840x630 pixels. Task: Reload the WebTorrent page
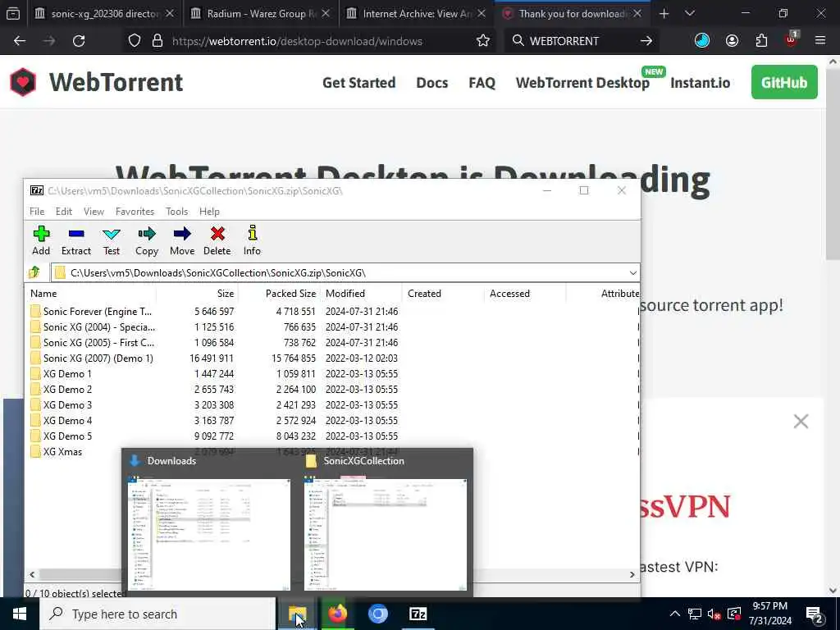(x=79, y=41)
